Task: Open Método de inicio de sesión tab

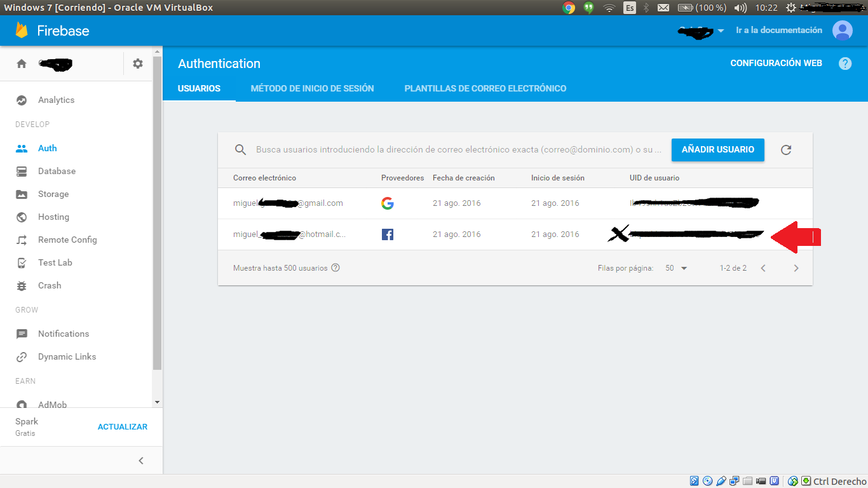Action: (x=313, y=88)
